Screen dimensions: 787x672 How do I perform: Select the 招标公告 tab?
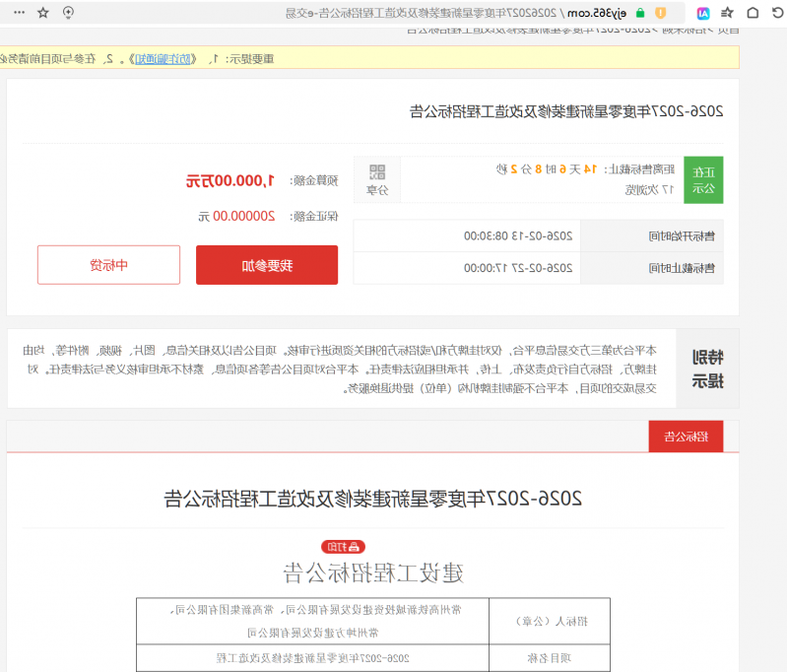tap(686, 437)
